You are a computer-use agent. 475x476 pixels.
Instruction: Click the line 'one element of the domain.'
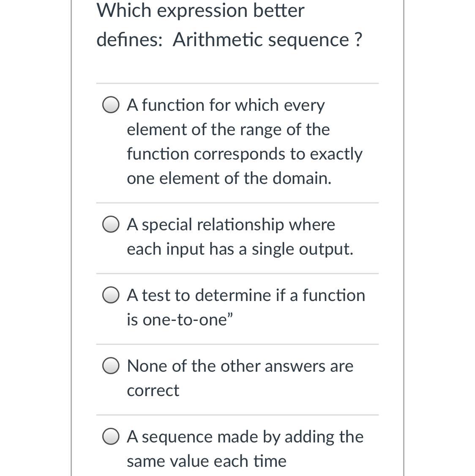229,178
